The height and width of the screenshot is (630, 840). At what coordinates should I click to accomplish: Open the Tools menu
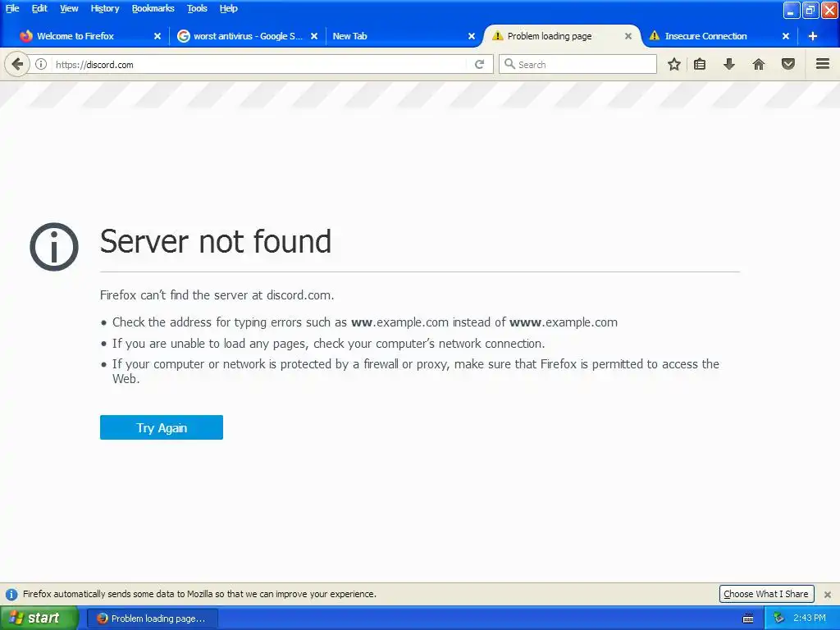[x=197, y=8]
